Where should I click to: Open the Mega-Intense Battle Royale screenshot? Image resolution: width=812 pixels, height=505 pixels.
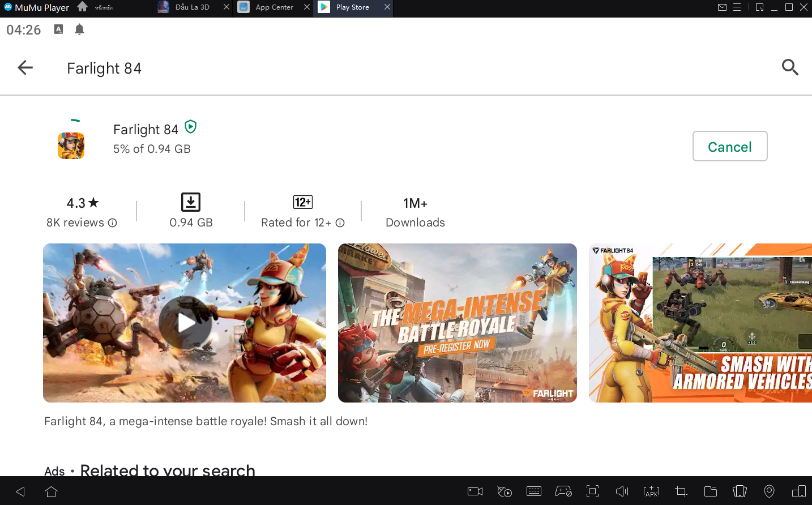coord(457,323)
